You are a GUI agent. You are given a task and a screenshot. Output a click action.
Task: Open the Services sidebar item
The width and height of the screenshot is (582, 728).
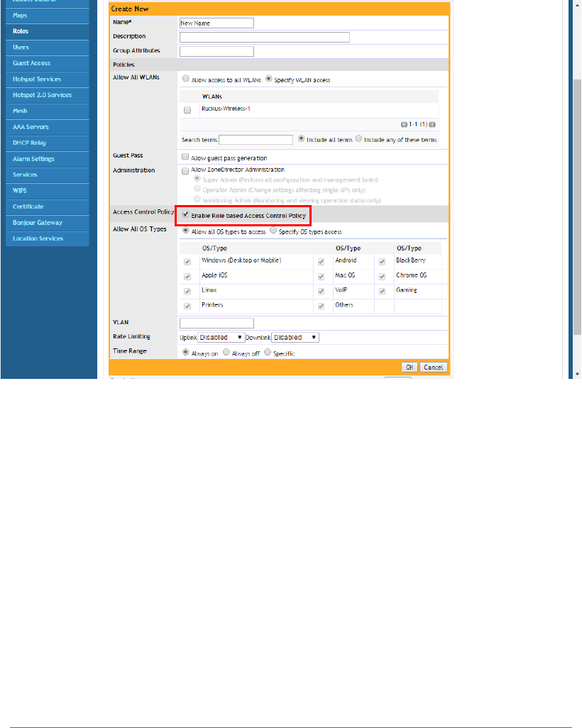(47, 175)
